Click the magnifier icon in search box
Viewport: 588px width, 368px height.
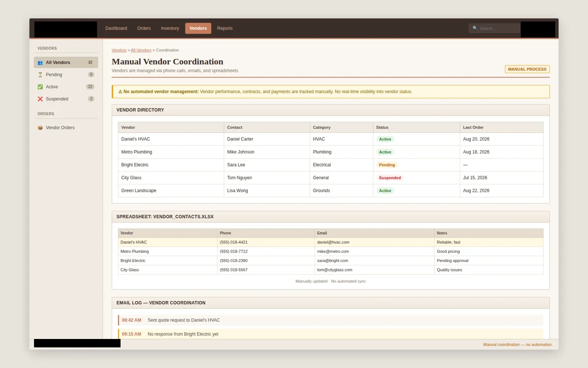point(475,28)
